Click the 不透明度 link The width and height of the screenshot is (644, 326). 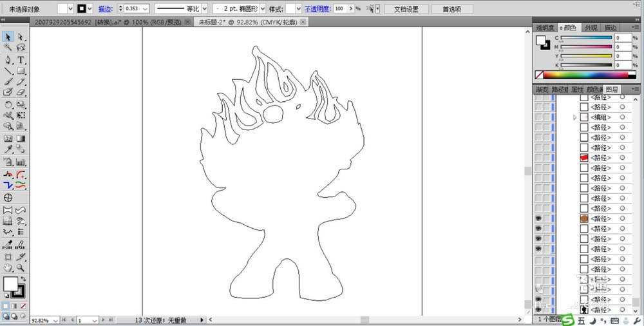[317, 8]
